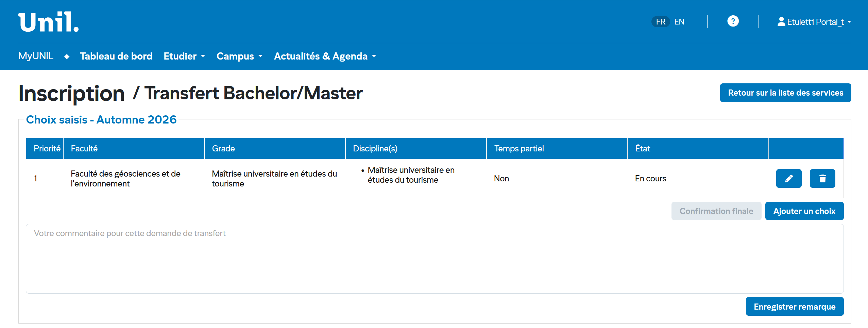Open the Etulett1 Portal_t account dropdown
868x328 pixels.
coord(814,22)
